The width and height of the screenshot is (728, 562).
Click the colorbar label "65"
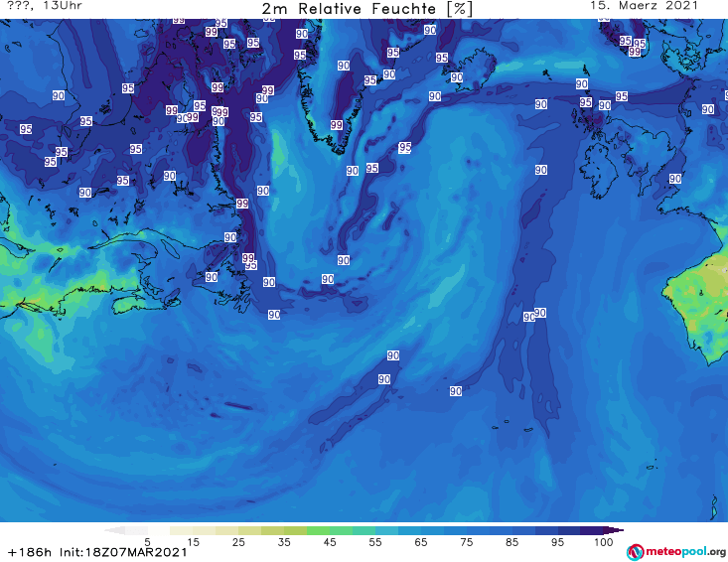421,542
